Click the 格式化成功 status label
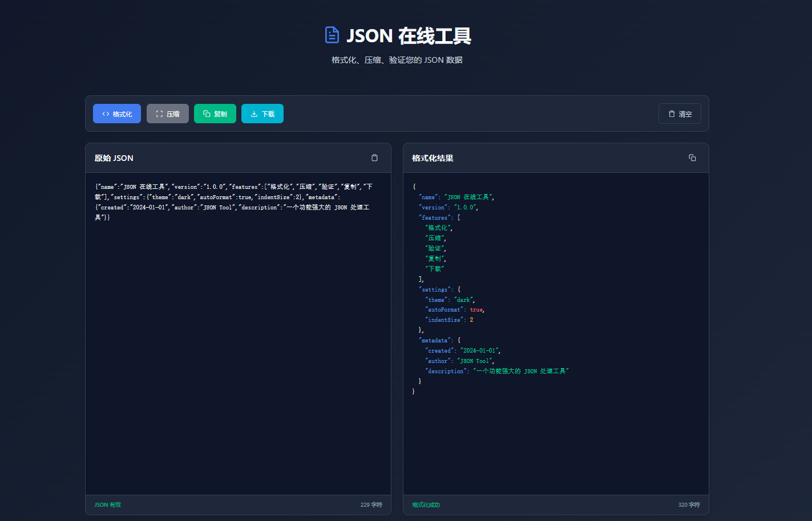812x521 pixels. [x=425, y=504]
